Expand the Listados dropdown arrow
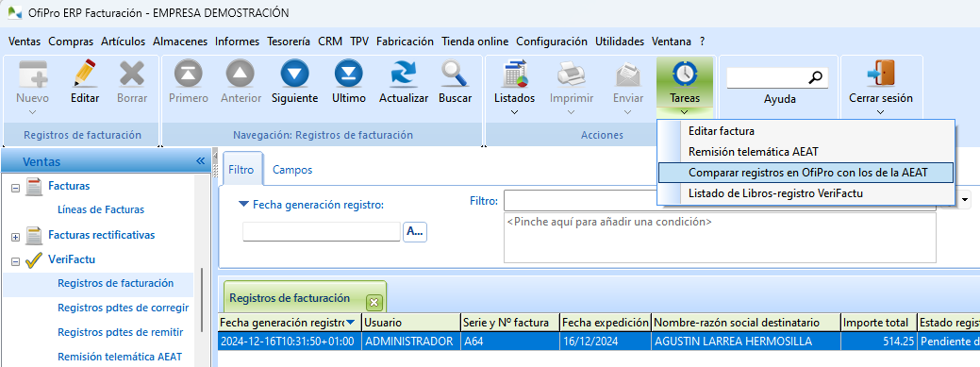The image size is (980, 367). [x=514, y=112]
